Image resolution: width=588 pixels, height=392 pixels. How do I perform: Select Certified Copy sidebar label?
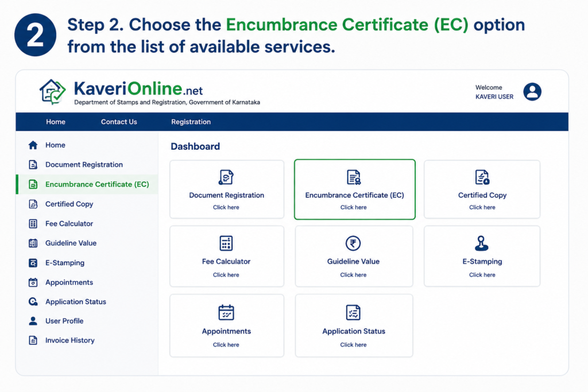point(69,204)
